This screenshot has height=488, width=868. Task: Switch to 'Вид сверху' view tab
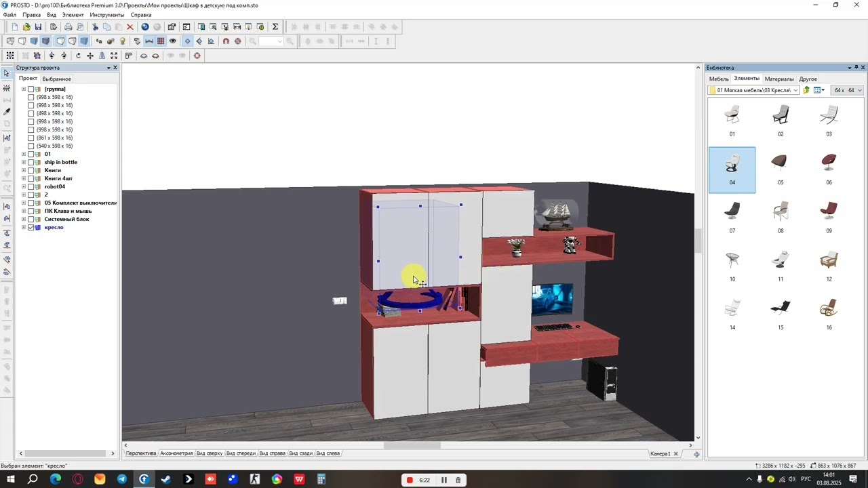(x=210, y=453)
